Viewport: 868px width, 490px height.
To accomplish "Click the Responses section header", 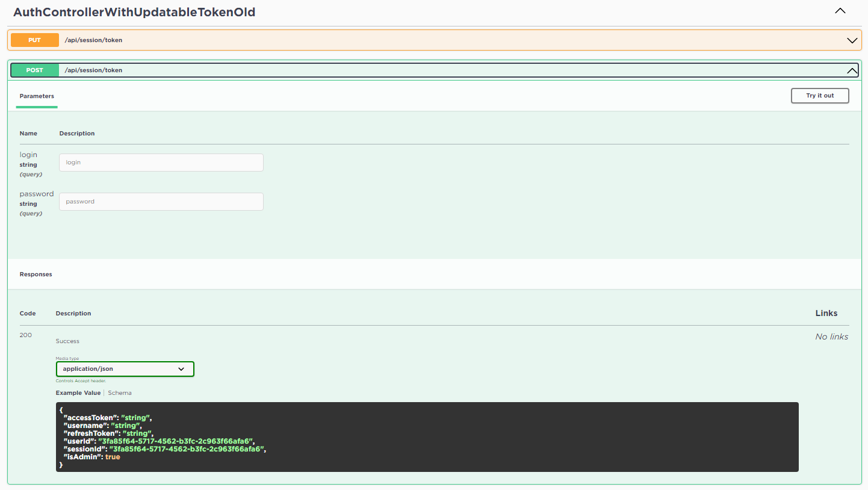I will click(x=36, y=274).
